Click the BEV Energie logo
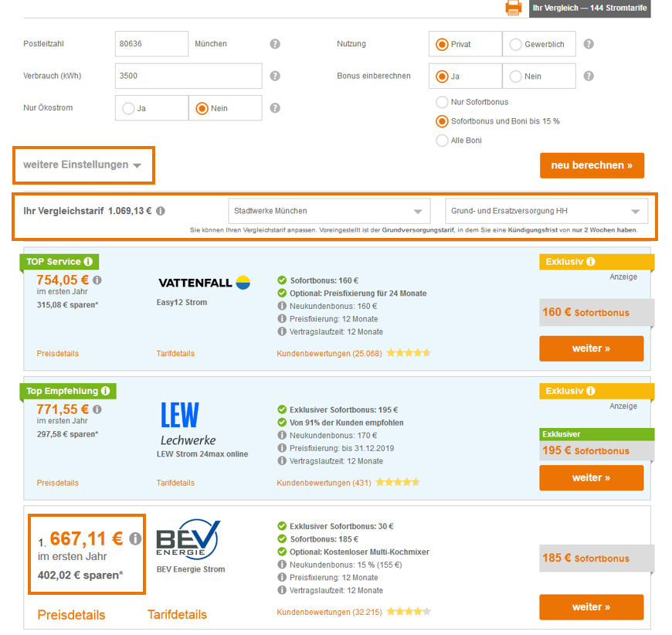672x635 pixels. [x=188, y=539]
